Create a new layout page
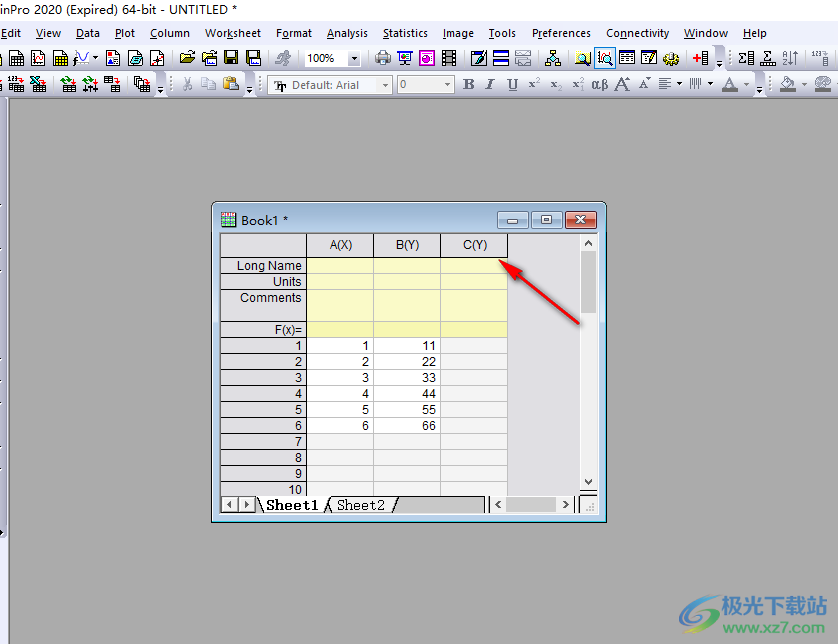 click(113, 58)
